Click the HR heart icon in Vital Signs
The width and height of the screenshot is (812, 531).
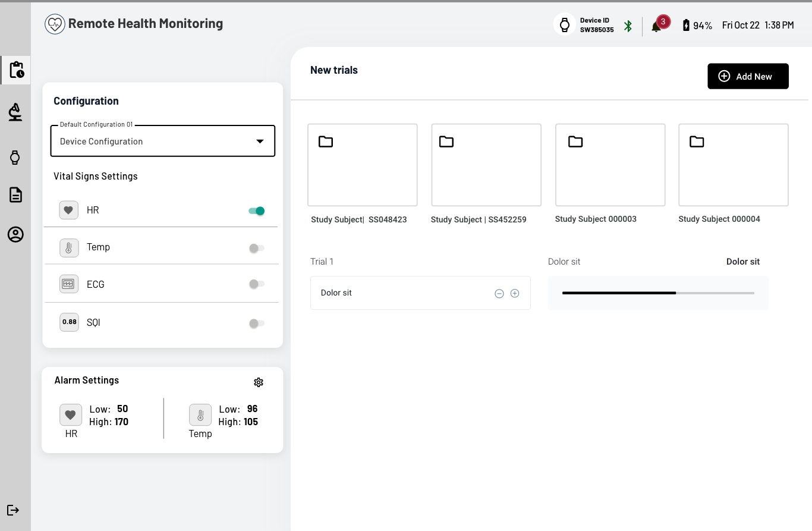[69, 210]
